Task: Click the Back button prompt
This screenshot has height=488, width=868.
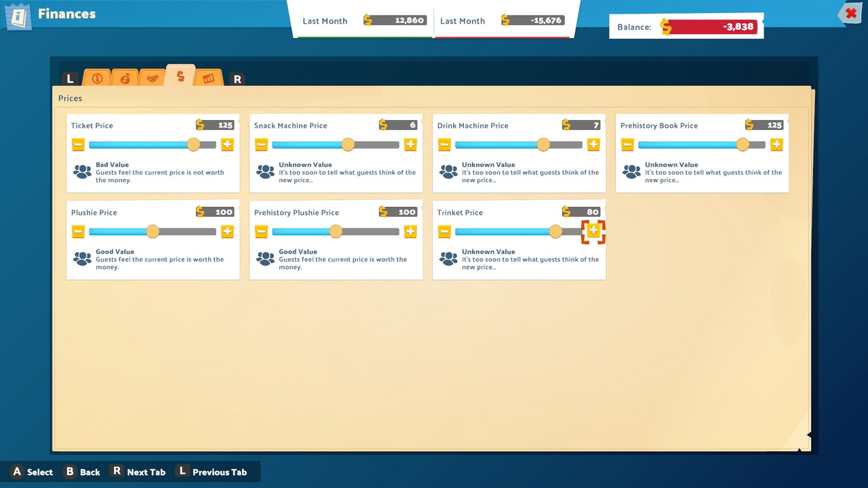Action: (x=81, y=472)
